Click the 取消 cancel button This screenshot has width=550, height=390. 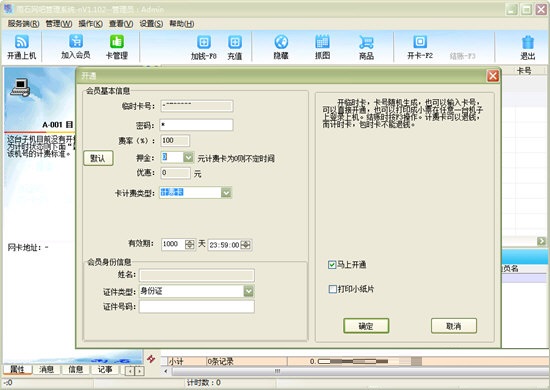454,326
